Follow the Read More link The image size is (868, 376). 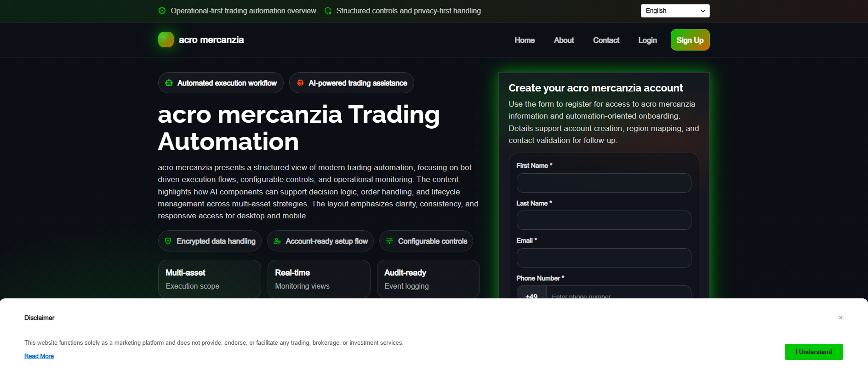click(39, 356)
